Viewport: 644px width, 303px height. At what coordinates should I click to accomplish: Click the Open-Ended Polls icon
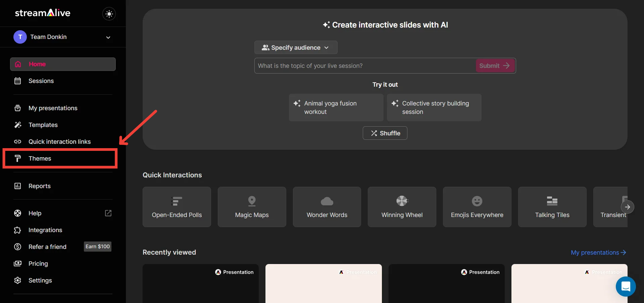pos(177,201)
